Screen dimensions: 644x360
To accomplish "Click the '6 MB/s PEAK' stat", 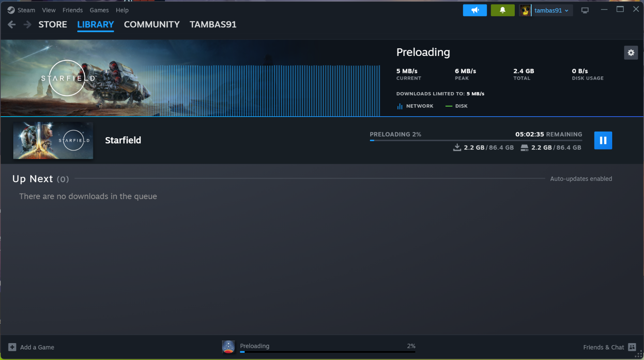I will [465, 74].
